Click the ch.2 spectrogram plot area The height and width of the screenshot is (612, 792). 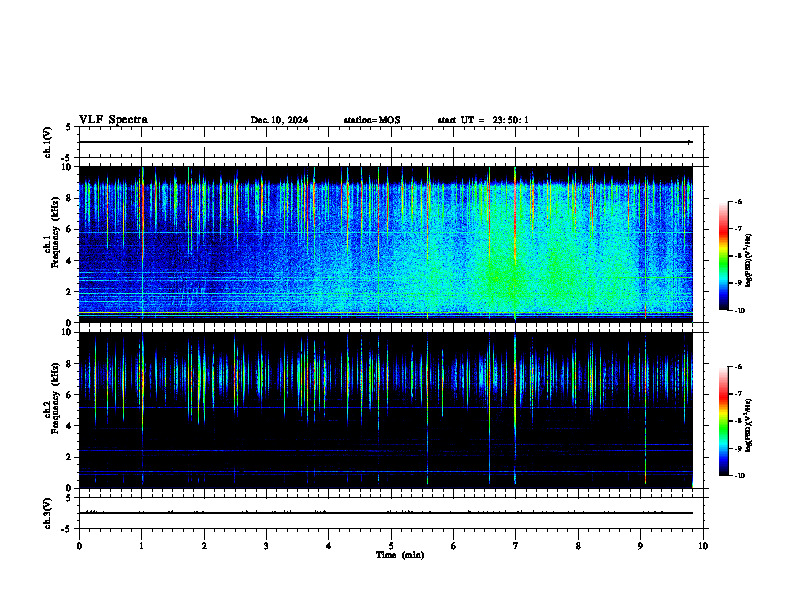pyautogui.click(x=386, y=410)
